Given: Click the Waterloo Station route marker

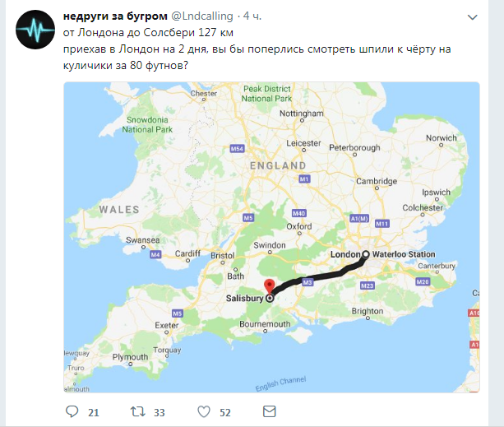Looking at the screenshot, I should (x=366, y=254).
